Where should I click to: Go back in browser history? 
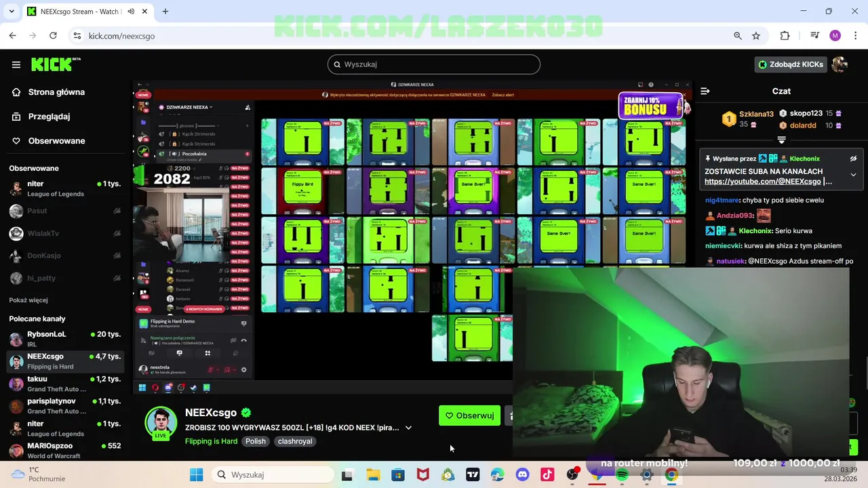tap(12, 36)
